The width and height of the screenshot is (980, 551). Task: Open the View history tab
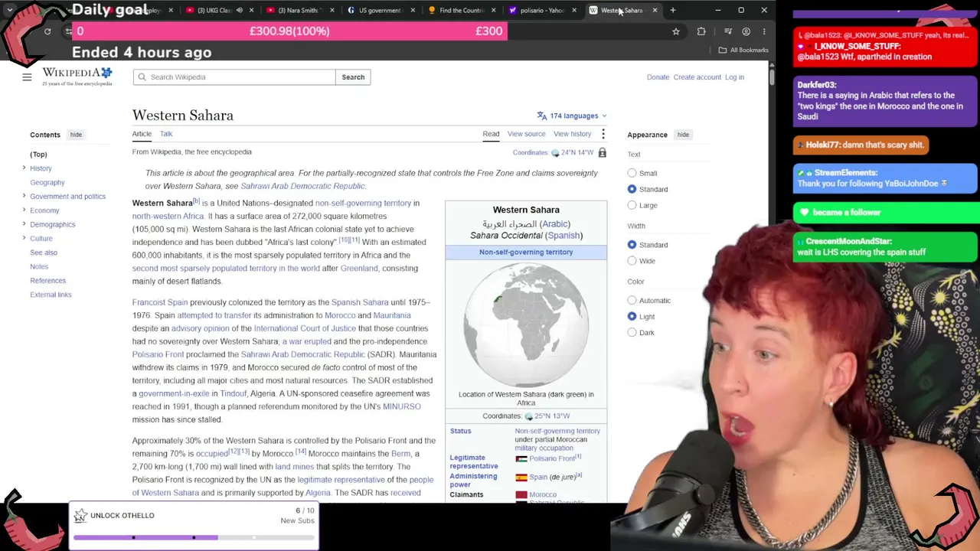point(573,134)
